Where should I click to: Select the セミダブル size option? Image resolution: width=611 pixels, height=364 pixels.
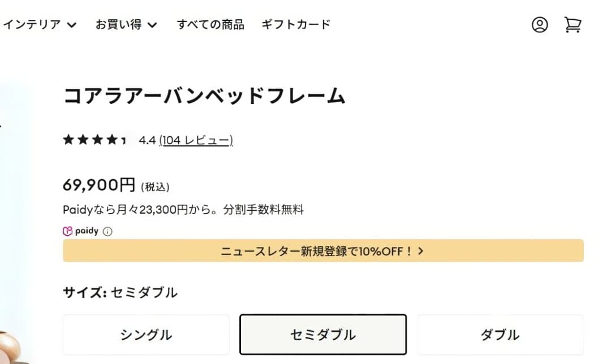pos(323,335)
